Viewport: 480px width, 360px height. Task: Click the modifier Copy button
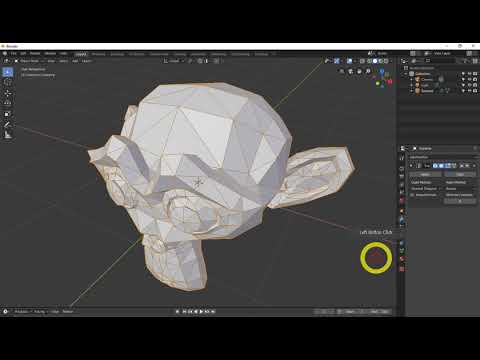point(460,174)
